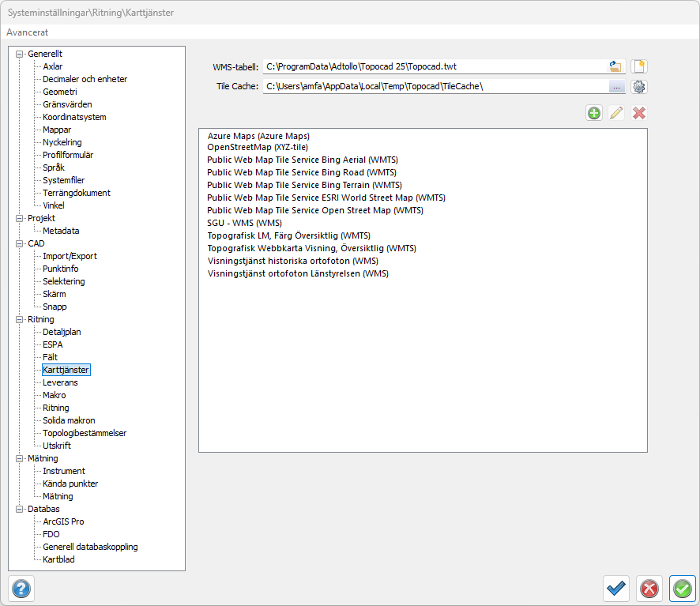Image resolution: width=700 pixels, height=606 pixels.
Task: Click the Tile Cache browse ellipsis button
Action: 616,87
